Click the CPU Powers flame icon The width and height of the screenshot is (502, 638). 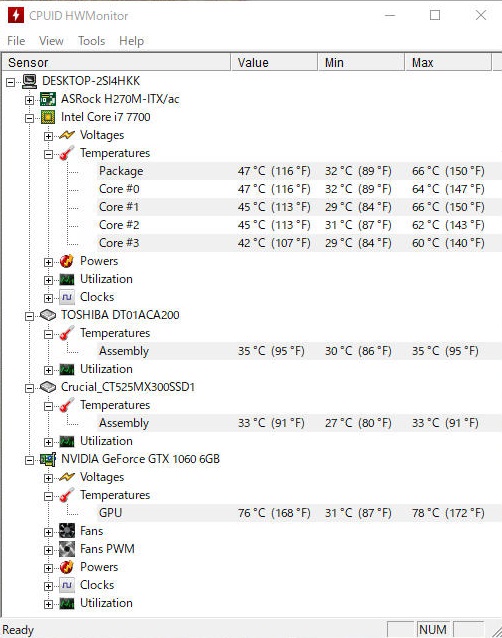67,261
